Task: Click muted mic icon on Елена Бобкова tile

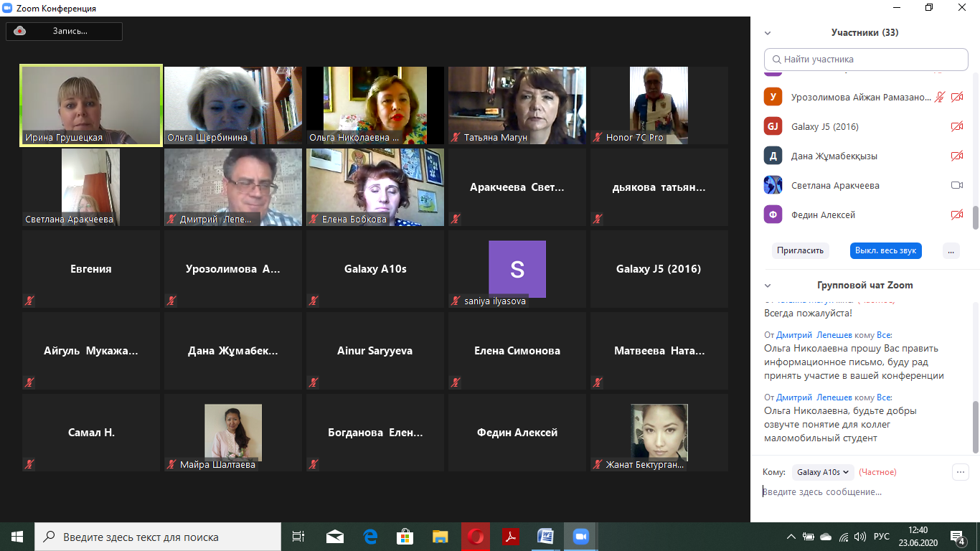Action: 313,220
